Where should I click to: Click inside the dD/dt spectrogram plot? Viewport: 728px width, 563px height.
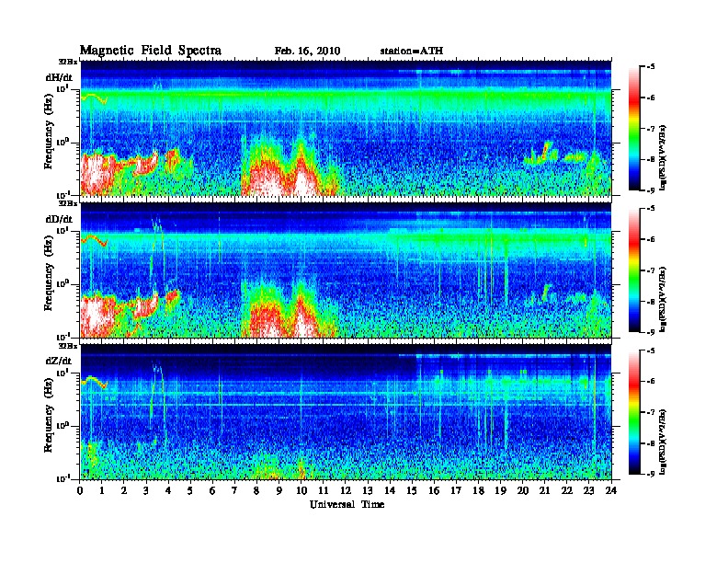(x=346, y=270)
